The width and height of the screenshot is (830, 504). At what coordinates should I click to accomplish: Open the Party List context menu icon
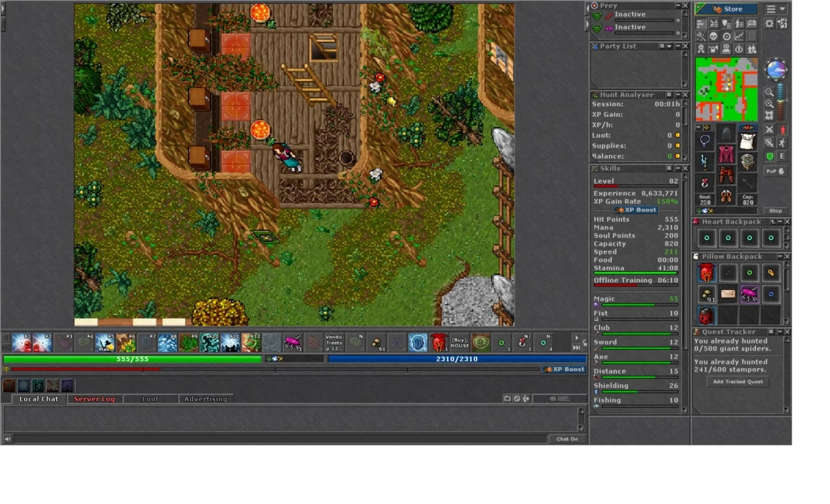(x=662, y=46)
